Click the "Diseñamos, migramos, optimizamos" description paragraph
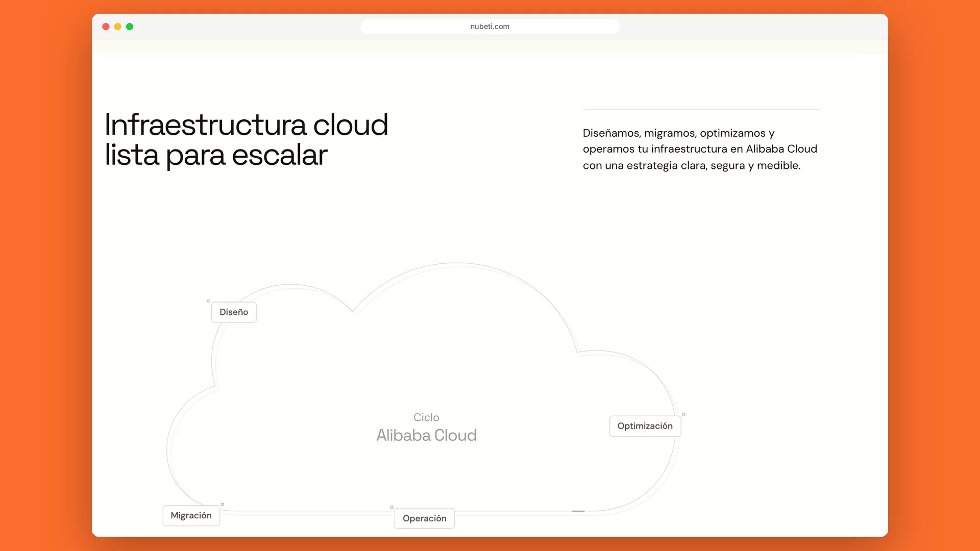This screenshot has width=980, height=551. pos(700,149)
